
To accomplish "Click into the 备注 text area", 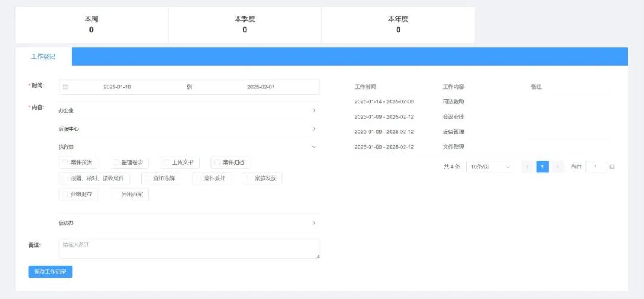I will (189, 249).
